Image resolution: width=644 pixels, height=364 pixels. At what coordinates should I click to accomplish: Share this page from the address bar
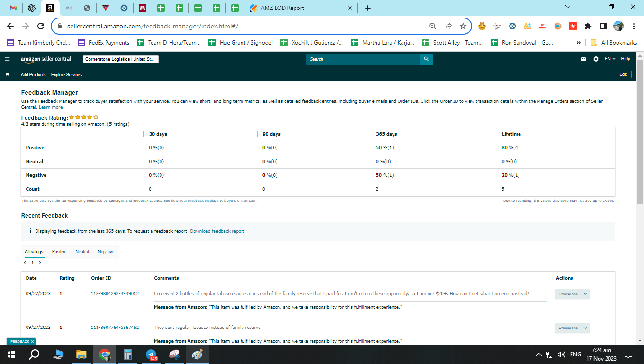click(x=448, y=26)
